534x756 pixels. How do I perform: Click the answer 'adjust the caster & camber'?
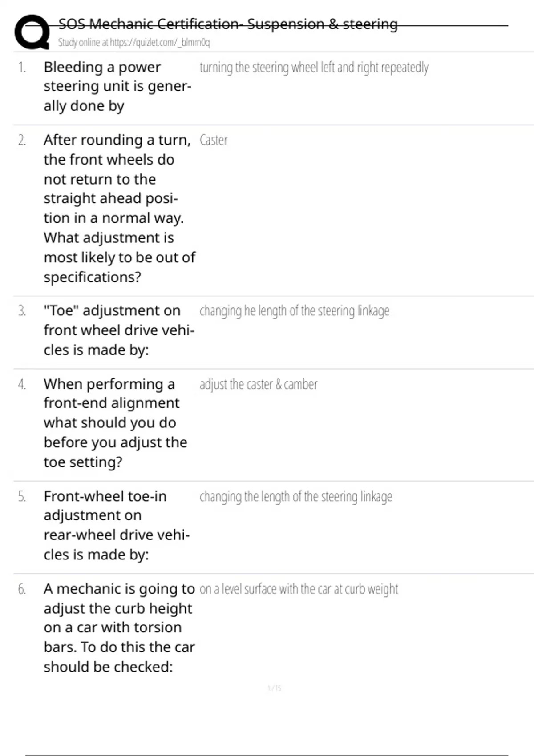coord(258,384)
